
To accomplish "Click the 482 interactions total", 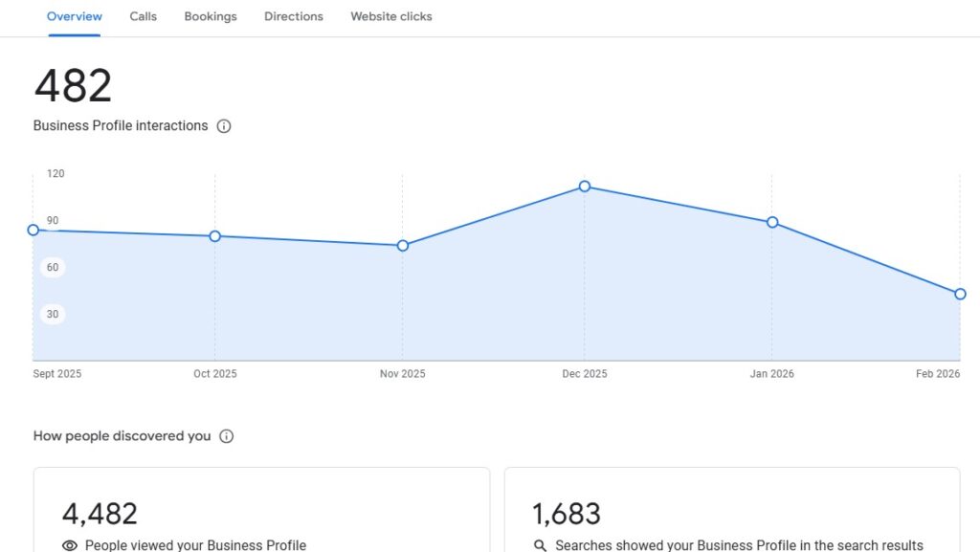I will tap(72, 86).
